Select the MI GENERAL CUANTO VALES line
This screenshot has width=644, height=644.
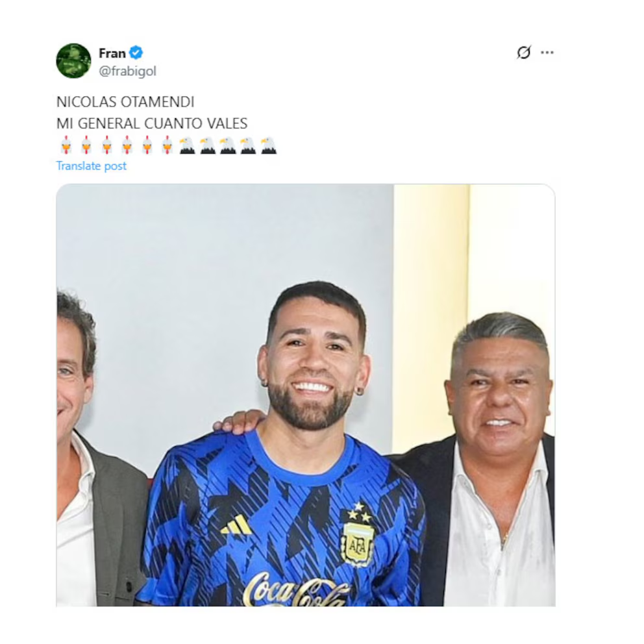(151, 123)
